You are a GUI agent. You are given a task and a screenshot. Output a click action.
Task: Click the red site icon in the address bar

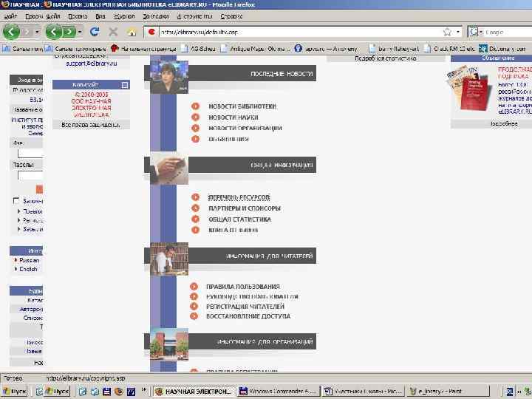[151, 32]
